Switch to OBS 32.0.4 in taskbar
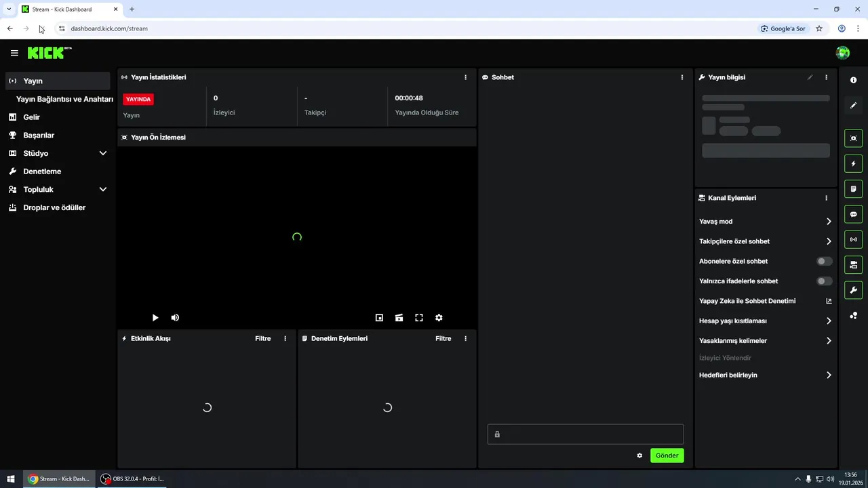868x488 pixels. (x=134, y=479)
